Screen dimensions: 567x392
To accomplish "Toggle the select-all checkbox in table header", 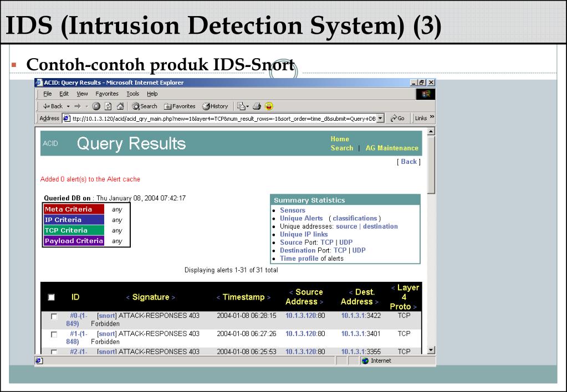I will [x=52, y=297].
